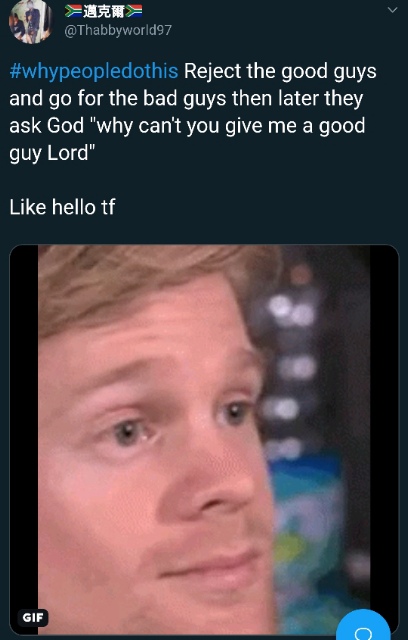The height and width of the screenshot is (640, 408).
Task: Tap the right South African flag emoji
Action: pos(134,11)
